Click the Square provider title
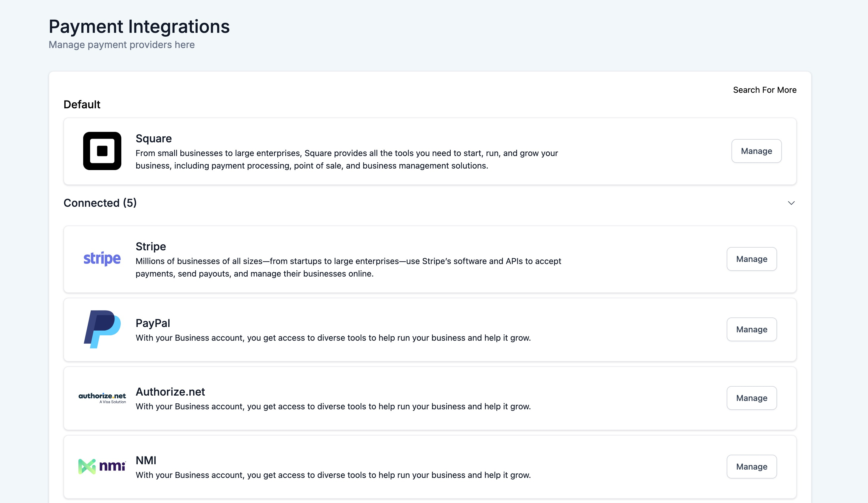The image size is (868, 503). point(154,139)
